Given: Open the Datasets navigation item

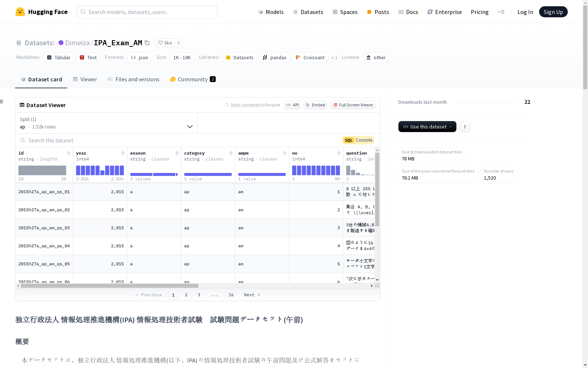Looking at the screenshot, I should click(308, 12).
